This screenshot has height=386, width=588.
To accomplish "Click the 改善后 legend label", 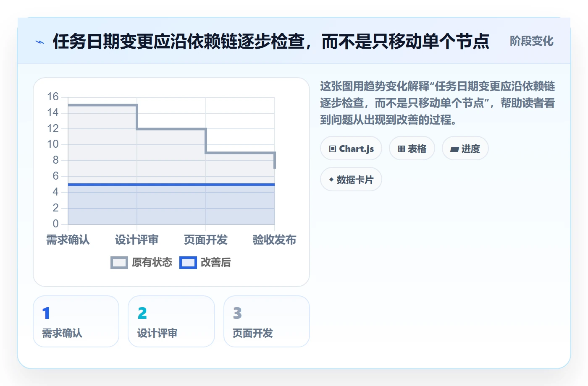I will click(216, 263).
